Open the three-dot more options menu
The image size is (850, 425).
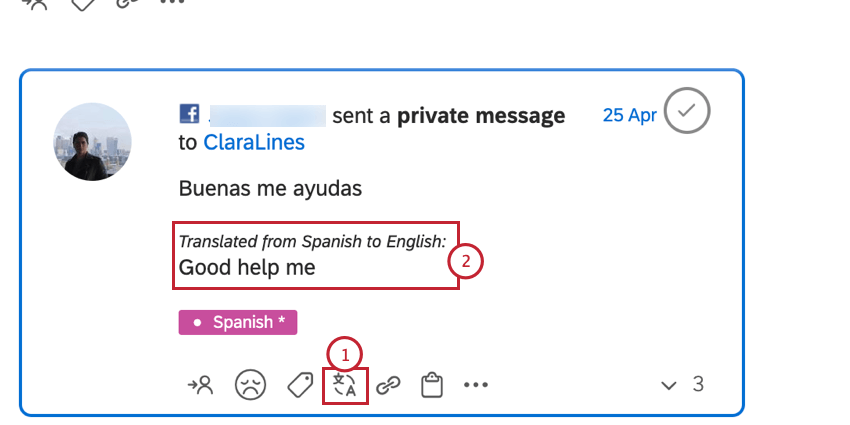point(476,385)
